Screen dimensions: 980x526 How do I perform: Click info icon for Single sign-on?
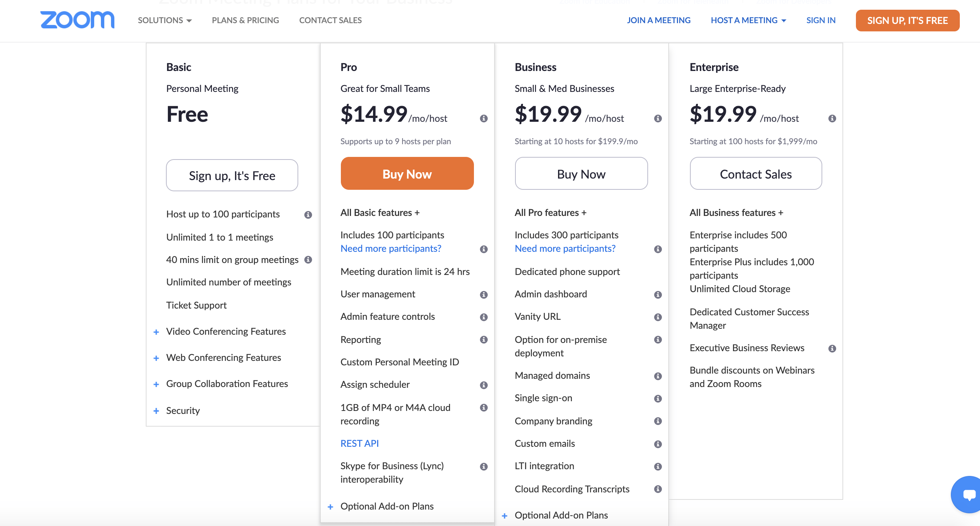[658, 399]
